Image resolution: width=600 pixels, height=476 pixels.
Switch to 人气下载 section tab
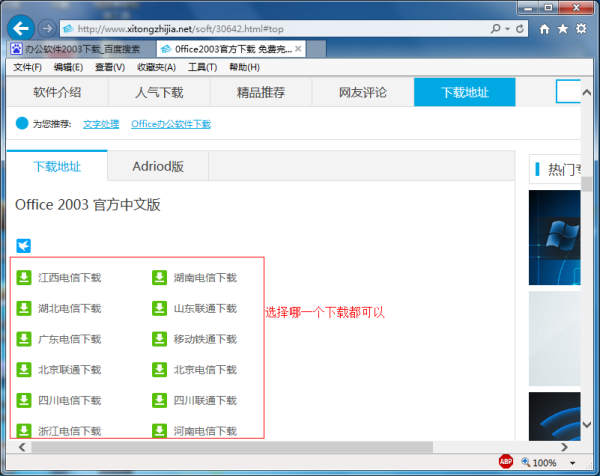(159, 92)
